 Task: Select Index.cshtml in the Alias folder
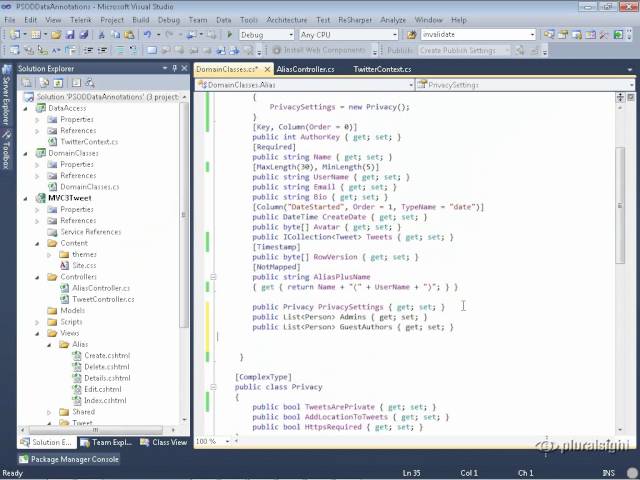click(105, 401)
